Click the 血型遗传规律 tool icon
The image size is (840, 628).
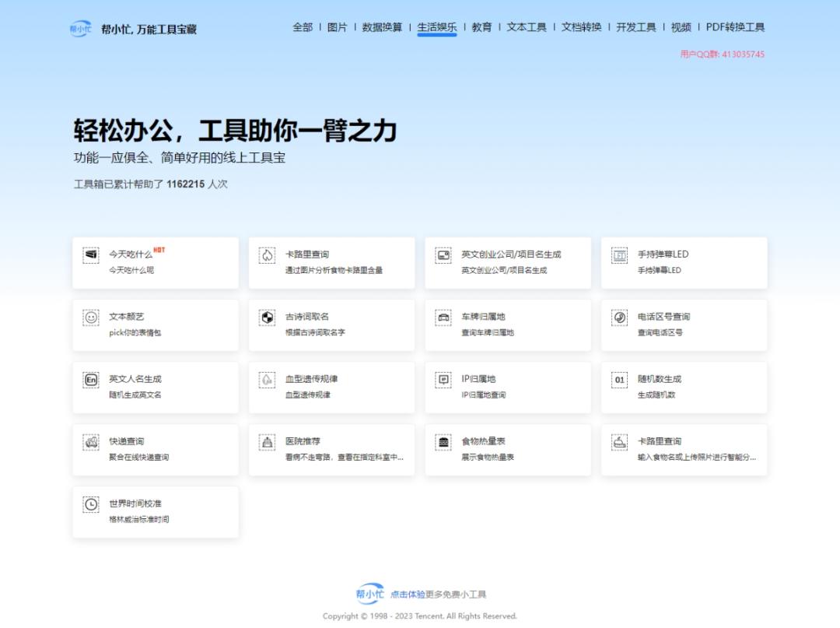267,379
